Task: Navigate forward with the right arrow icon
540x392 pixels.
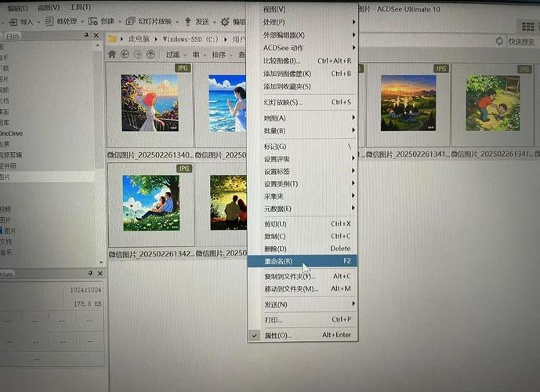Action: (x=137, y=54)
